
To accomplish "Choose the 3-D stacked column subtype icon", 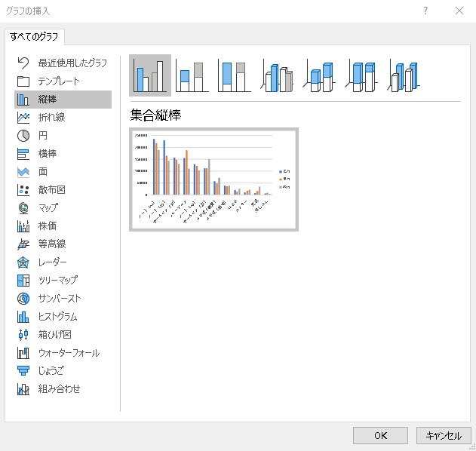I will (320, 75).
